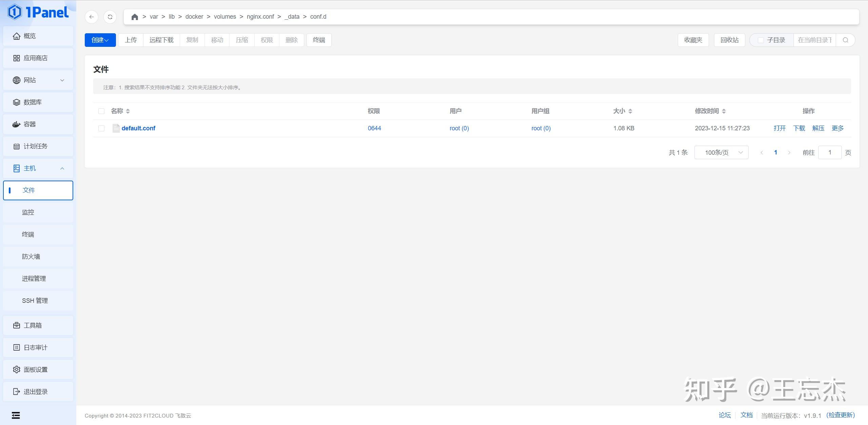Open the 创建 create dropdown
The width and height of the screenshot is (868, 425).
point(100,40)
